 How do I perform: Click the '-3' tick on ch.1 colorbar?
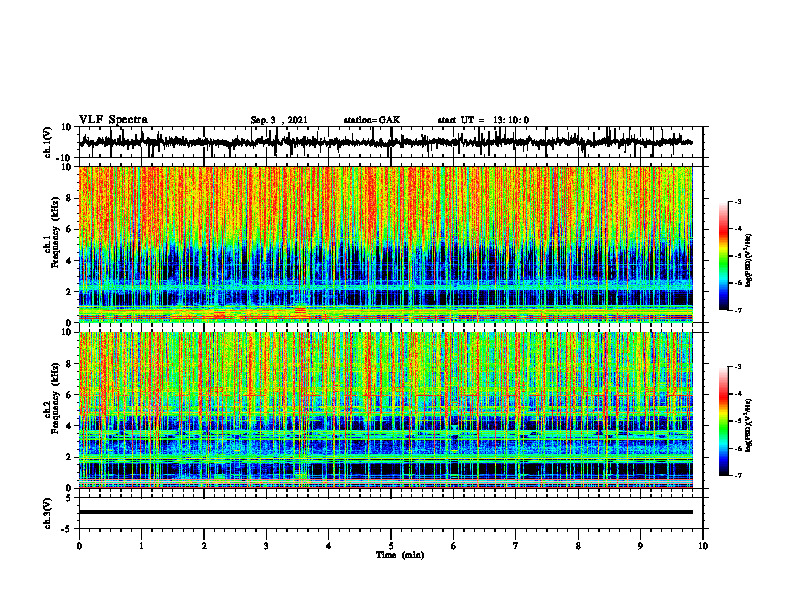[x=738, y=201]
